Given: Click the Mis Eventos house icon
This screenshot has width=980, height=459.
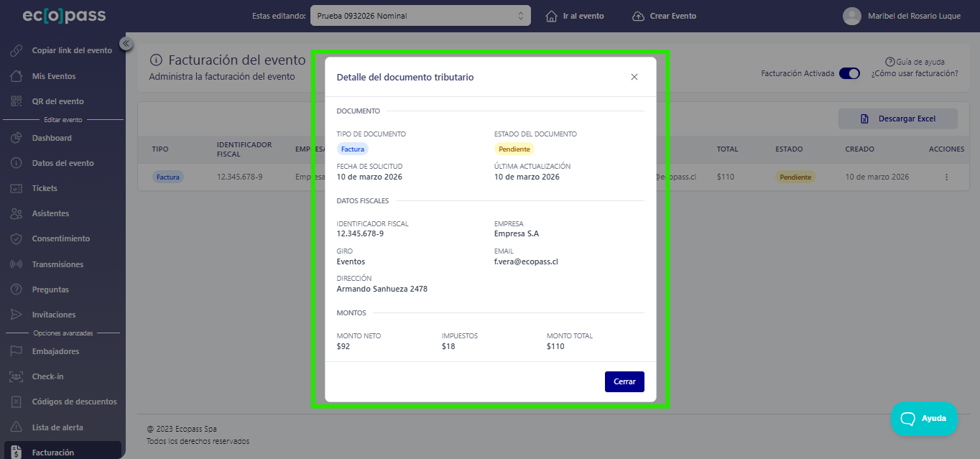Looking at the screenshot, I should pos(17,76).
